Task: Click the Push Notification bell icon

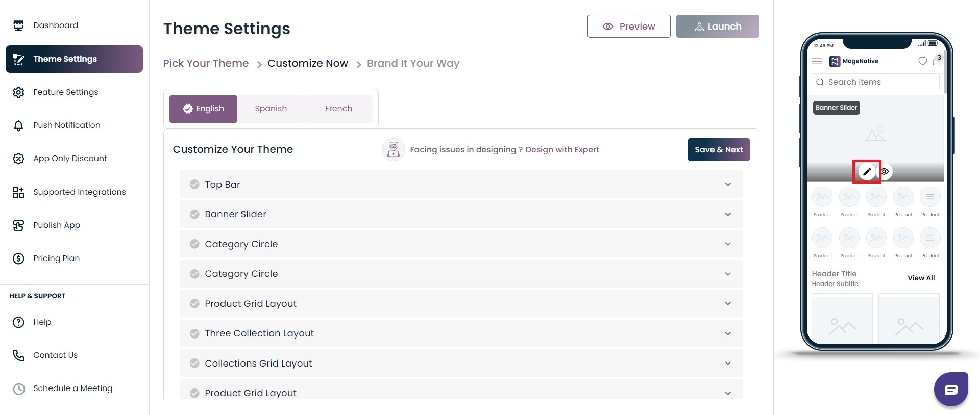Action: (18, 125)
